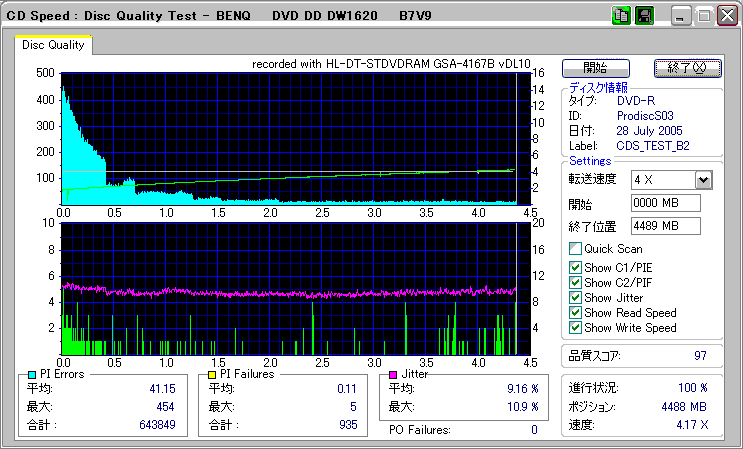Viewport: 743px width, 449px height.
Task: Open the 4 X transfer speed dropdown
Action: point(703,180)
